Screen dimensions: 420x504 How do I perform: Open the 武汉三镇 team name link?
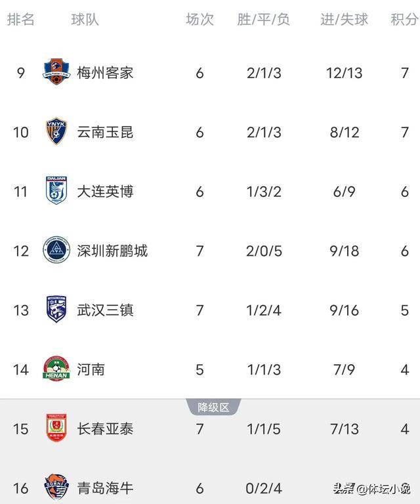tap(105, 310)
